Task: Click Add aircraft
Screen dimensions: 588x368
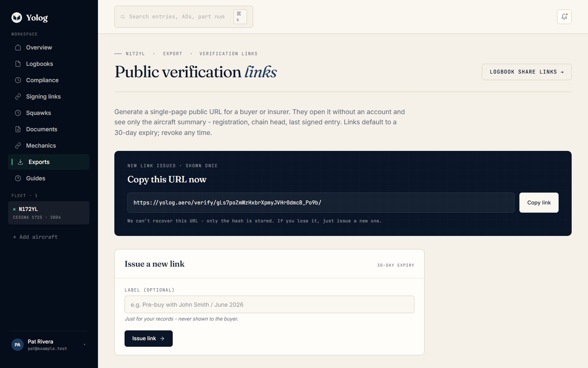Action: 36,237
